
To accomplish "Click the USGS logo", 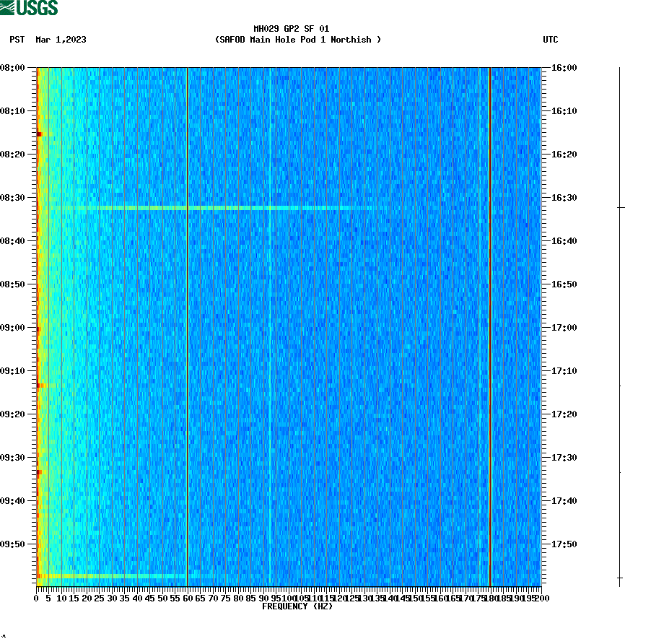I will click(29, 7).
